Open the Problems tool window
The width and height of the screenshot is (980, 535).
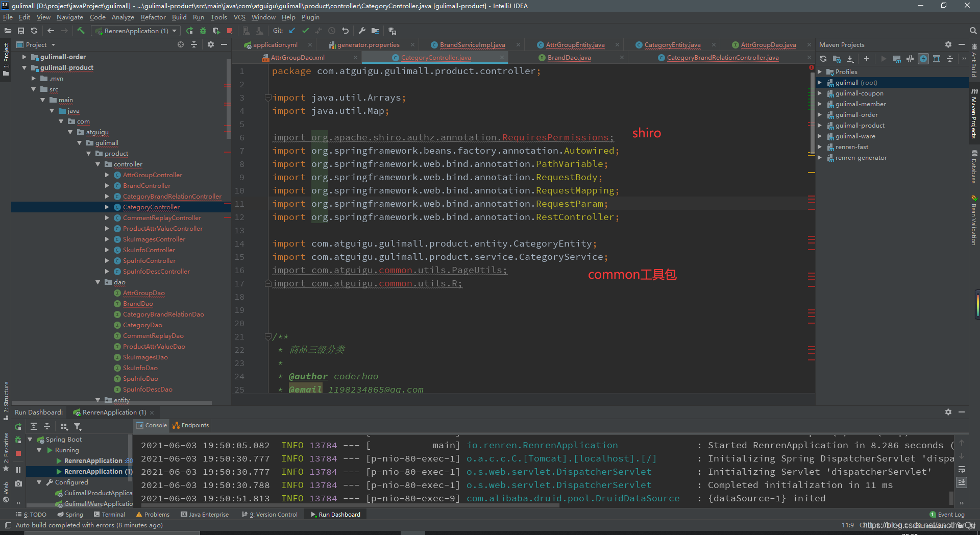153,515
